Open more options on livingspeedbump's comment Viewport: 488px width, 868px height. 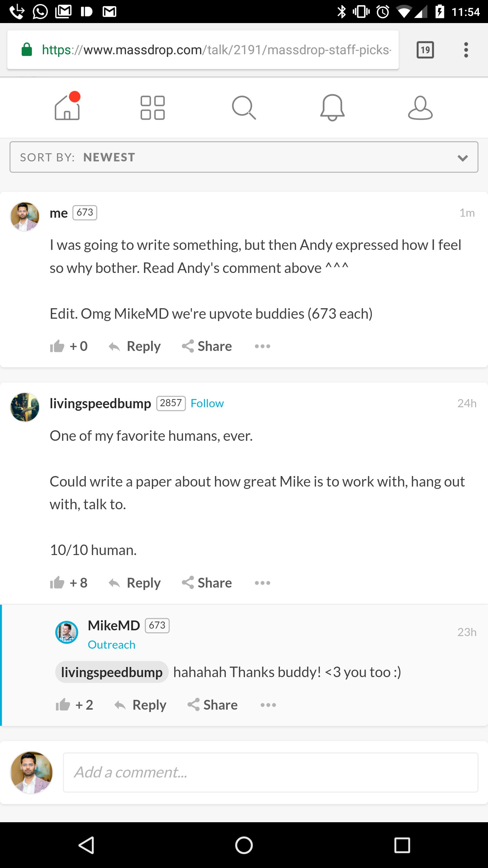click(x=263, y=583)
